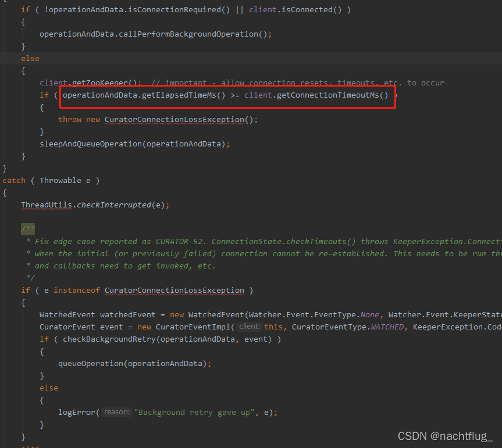Click the WATCHED enum constant

click(x=387, y=327)
